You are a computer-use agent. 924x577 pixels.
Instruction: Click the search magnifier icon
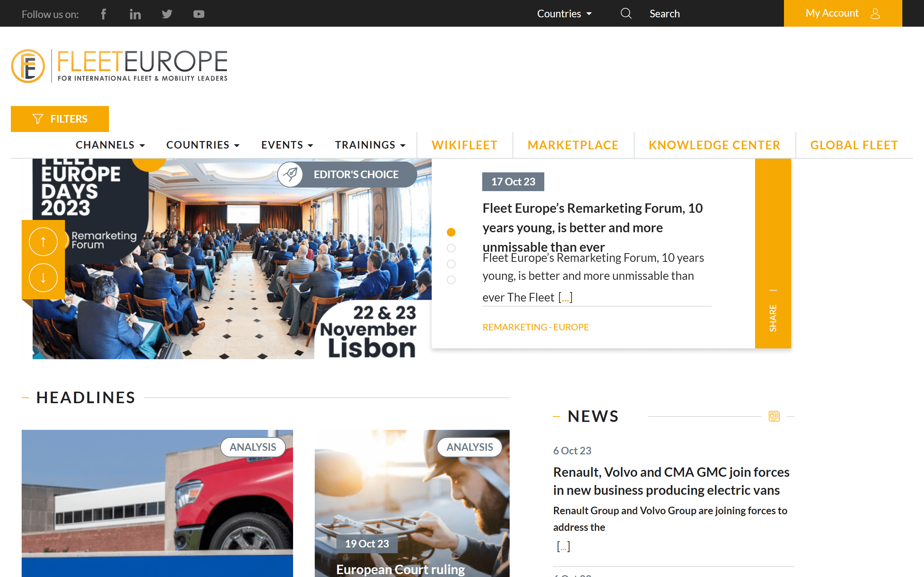point(626,13)
